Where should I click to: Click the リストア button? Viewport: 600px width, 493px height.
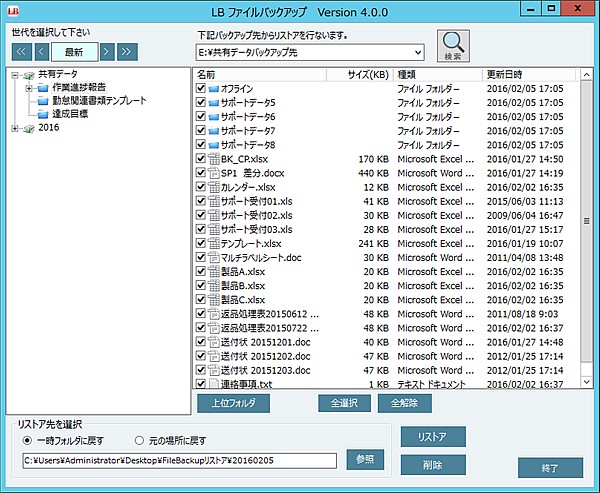tap(432, 436)
